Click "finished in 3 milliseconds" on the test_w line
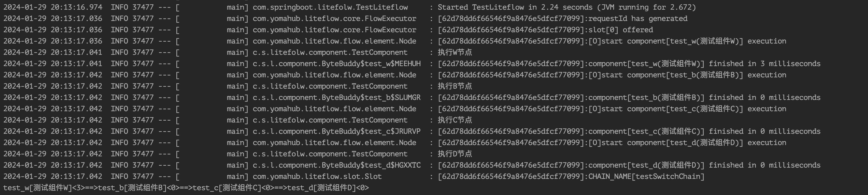This screenshot has height=195, width=868. [x=764, y=64]
